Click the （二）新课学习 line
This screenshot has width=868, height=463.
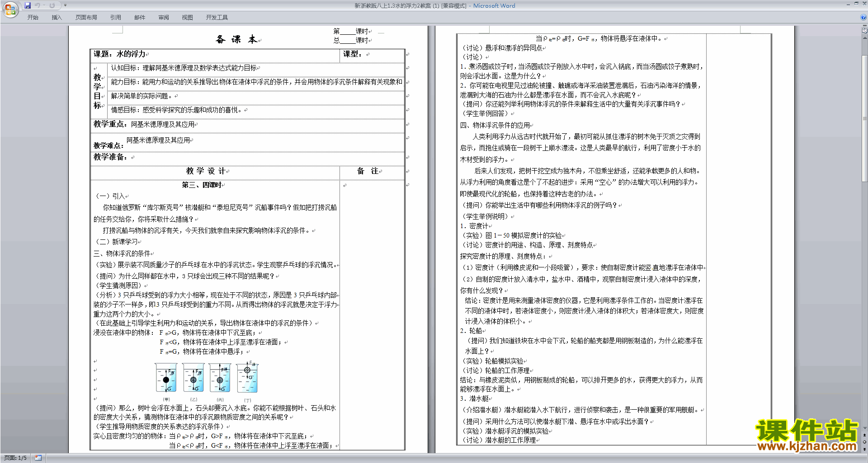click(116, 242)
